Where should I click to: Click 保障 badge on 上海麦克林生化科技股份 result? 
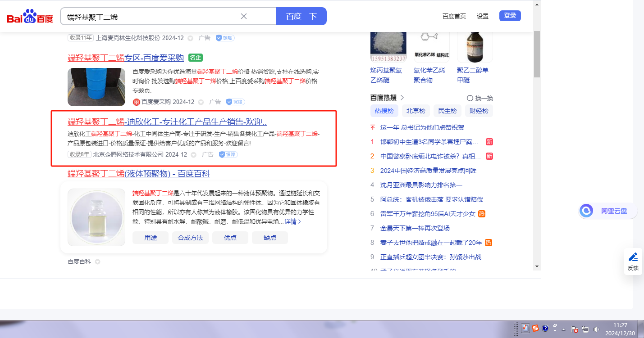(225, 38)
